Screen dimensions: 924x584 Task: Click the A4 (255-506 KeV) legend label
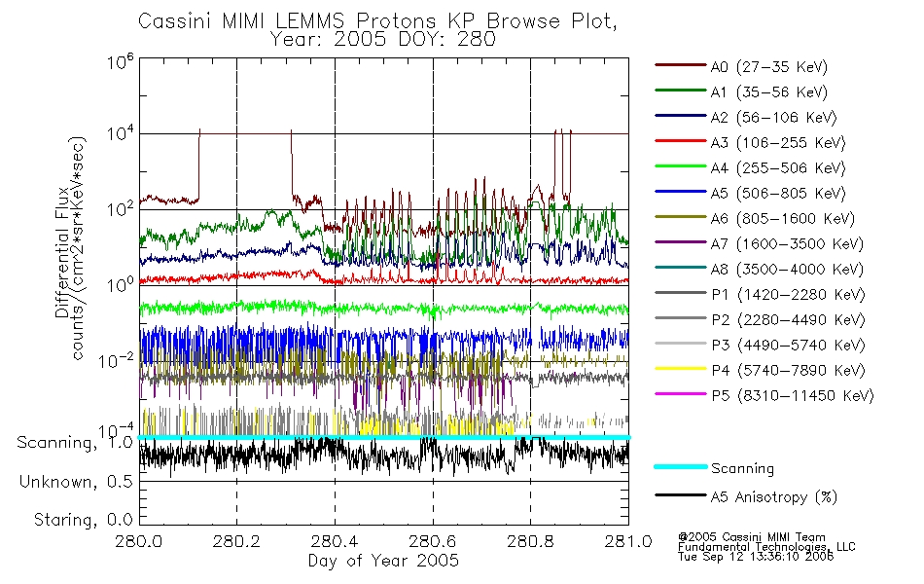click(x=778, y=168)
